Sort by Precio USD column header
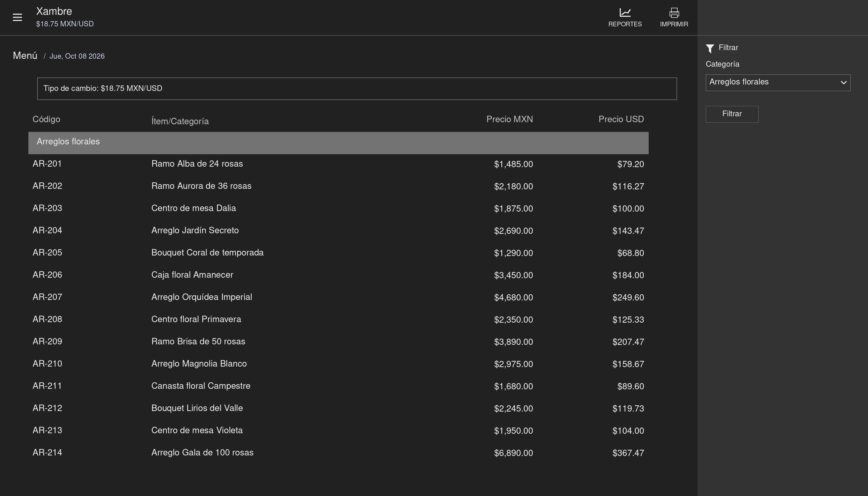Viewport: 868px width, 496px height. [621, 119]
